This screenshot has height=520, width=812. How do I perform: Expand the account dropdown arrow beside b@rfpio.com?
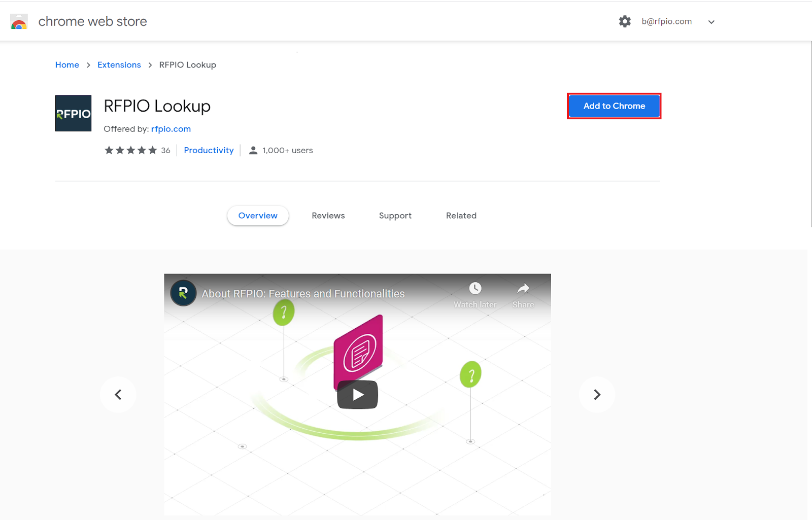[x=712, y=22]
